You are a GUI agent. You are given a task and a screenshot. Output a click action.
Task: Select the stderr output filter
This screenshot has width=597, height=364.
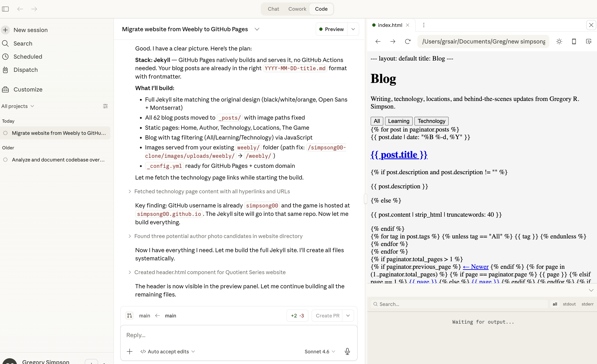(x=587, y=304)
